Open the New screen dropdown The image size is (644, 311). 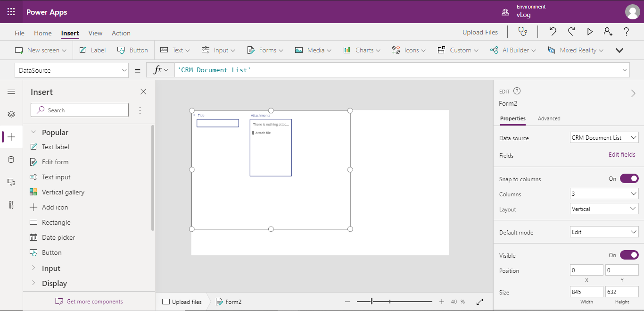pos(41,50)
